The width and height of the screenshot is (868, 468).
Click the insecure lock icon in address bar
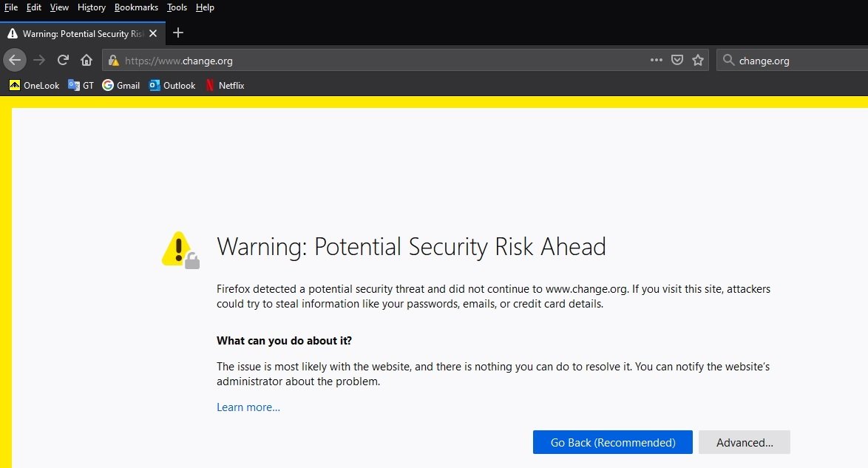(x=113, y=61)
